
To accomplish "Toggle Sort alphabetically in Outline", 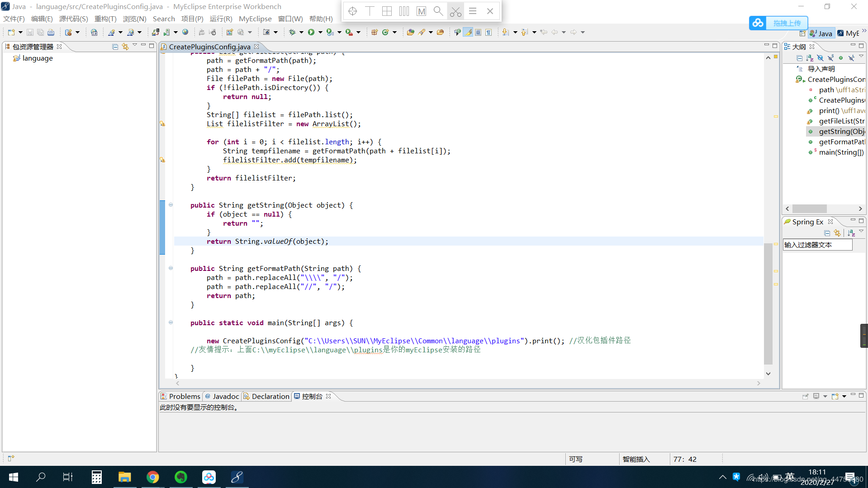I will (810, 58).
